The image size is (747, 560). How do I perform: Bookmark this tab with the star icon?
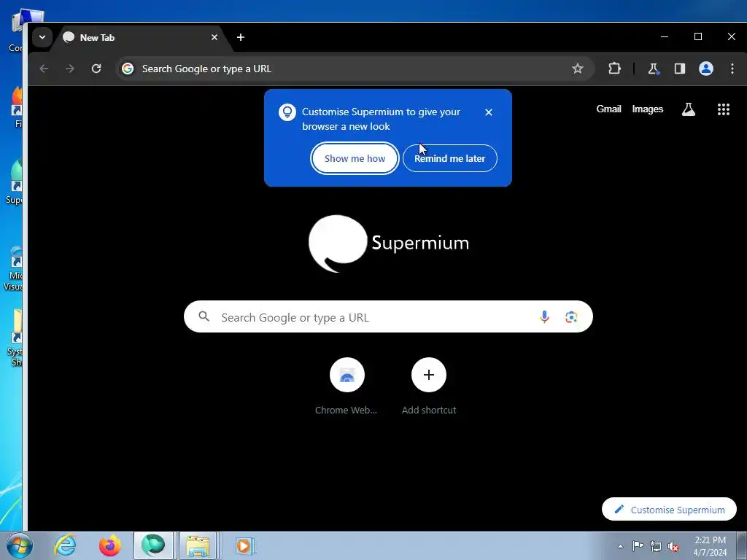(x=578, y=69)
